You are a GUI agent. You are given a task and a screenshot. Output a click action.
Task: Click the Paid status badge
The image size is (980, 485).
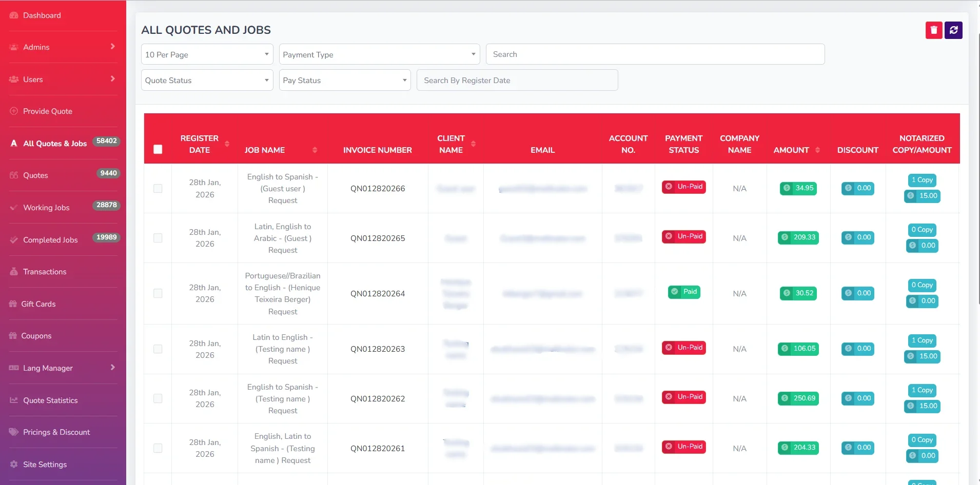click(683, 292)
